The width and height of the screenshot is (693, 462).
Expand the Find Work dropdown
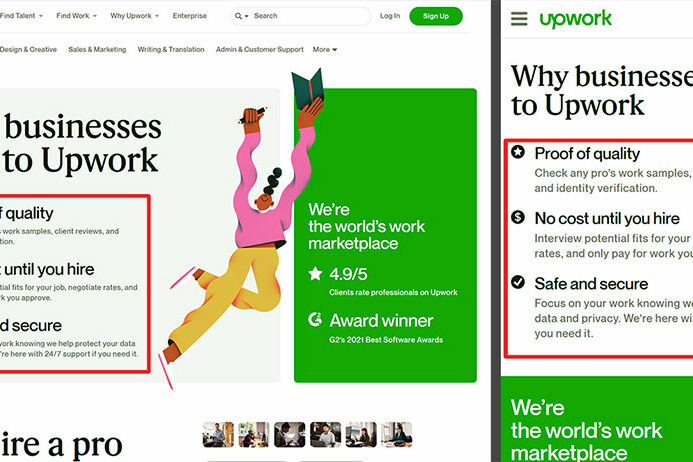coord(76,16)
